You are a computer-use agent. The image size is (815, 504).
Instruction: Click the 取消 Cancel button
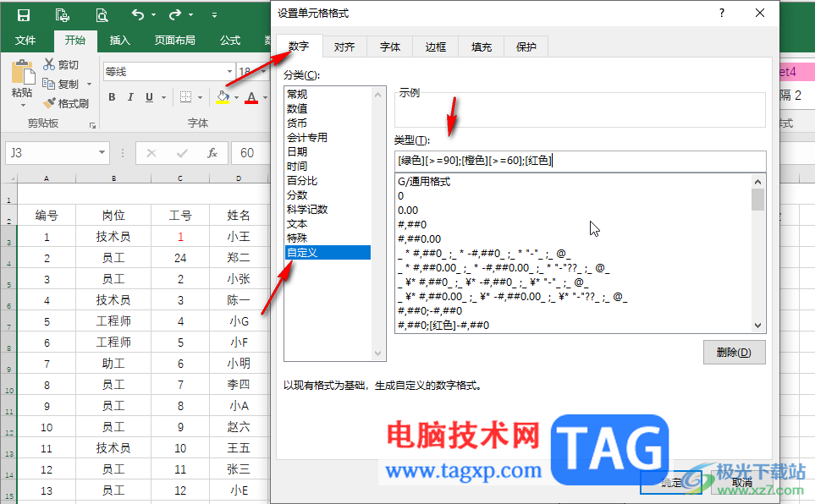click(x=741, y=483)
